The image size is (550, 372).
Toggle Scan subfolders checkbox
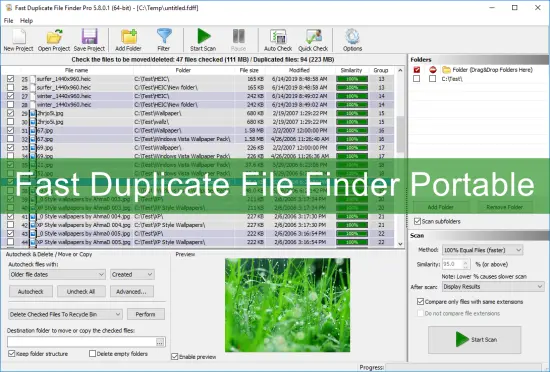click(417, 221)
